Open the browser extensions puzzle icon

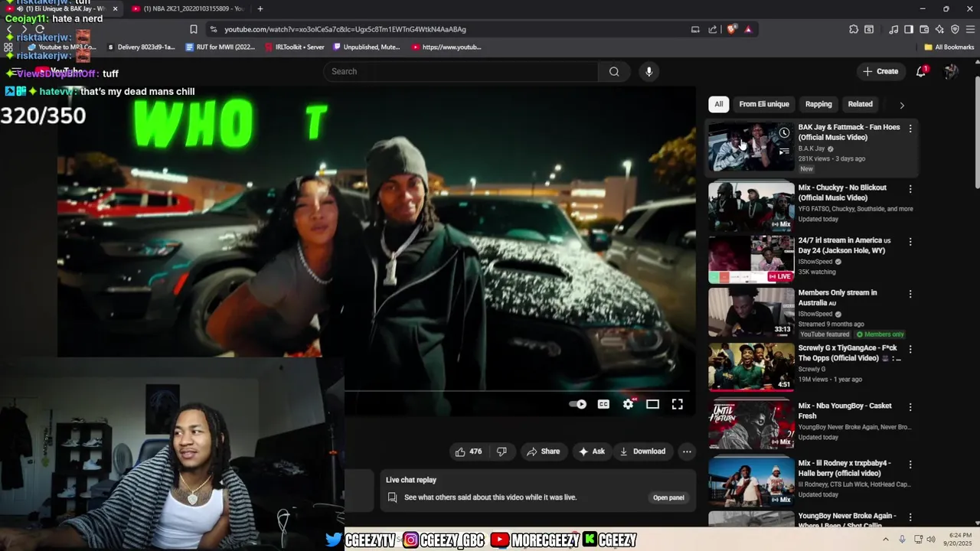click(x=854, y=29)
